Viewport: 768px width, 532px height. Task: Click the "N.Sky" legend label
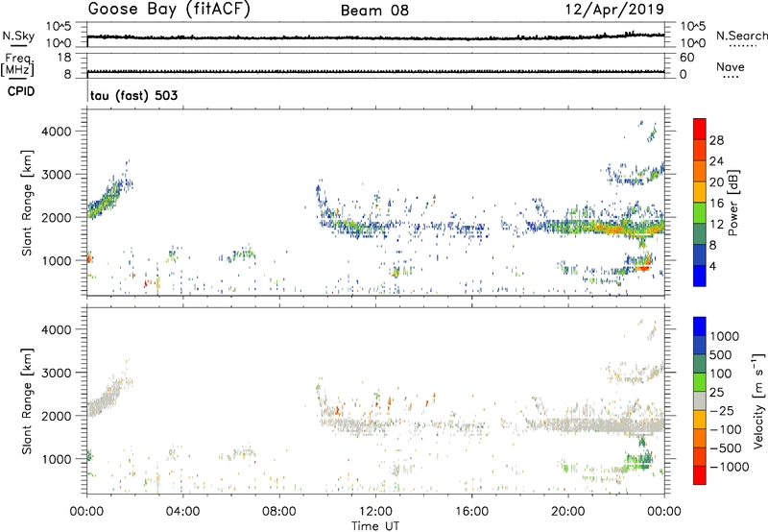pyautogui.click(x=18, y=36)
